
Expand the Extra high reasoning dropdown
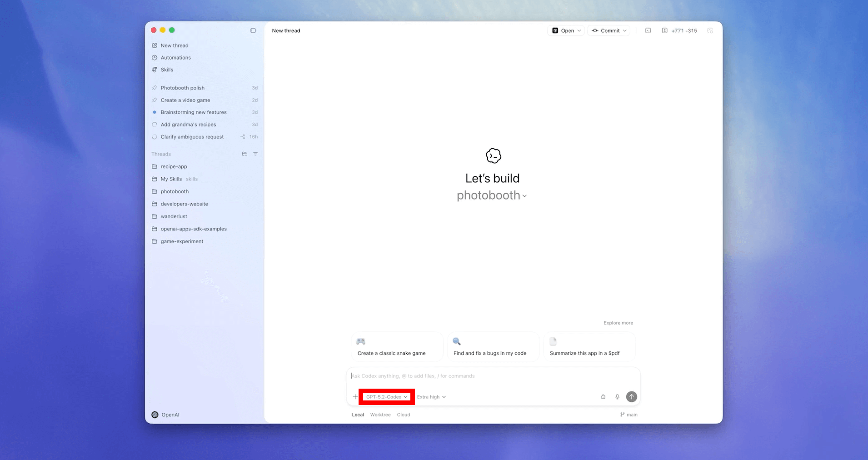click(x=431, y=397)
